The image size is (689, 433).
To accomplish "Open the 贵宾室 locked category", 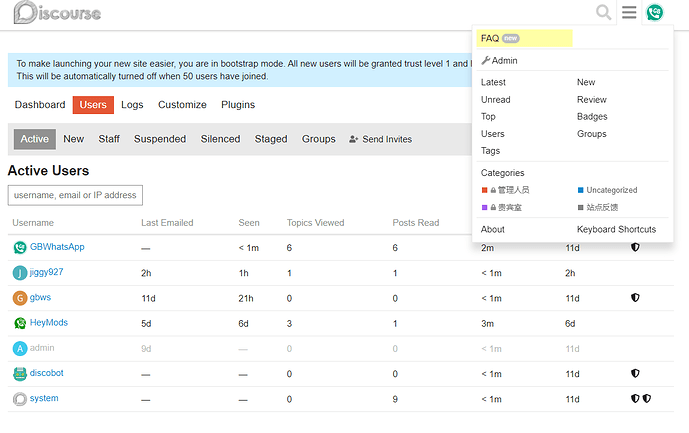I will click(501, 207).
